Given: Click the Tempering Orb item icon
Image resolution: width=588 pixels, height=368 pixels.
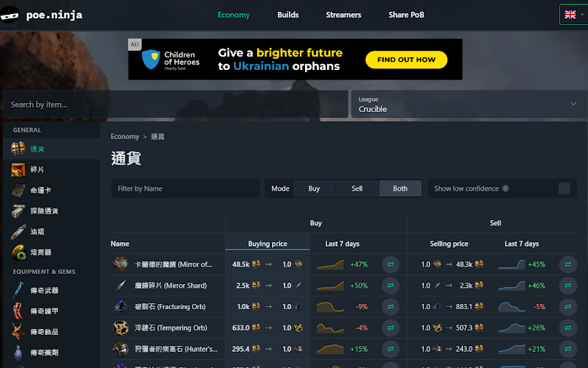Looking at the screenshot, I should click(x=121, y=328).
